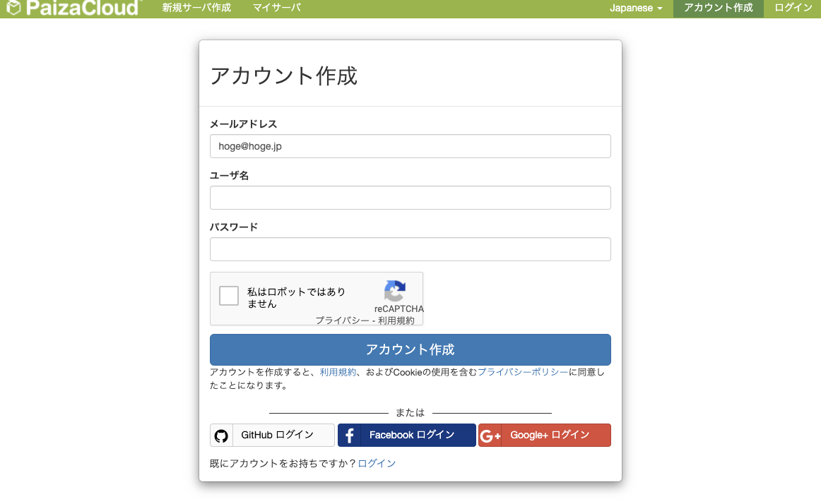Open ログイン in the top navigation
821x504 pixels.
tap(793, 8)
